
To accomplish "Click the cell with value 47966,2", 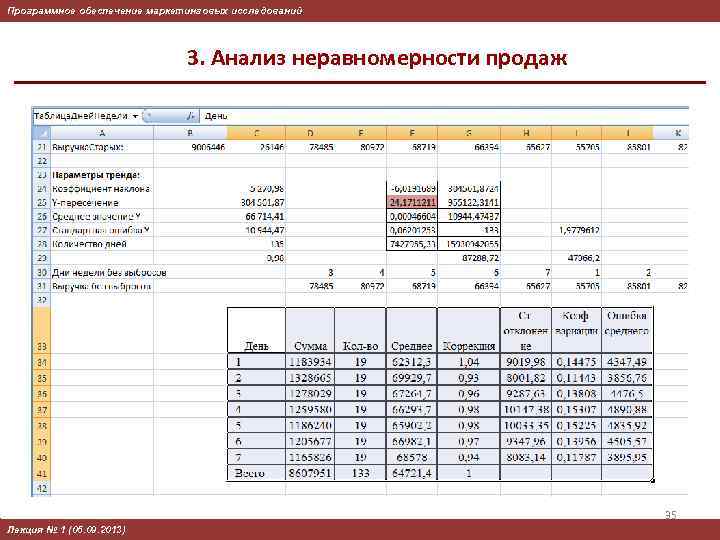I will tap(576, 258).
